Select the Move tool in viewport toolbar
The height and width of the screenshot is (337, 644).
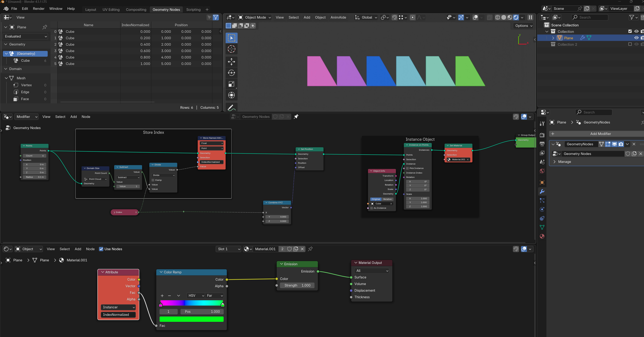coord(232,62)
